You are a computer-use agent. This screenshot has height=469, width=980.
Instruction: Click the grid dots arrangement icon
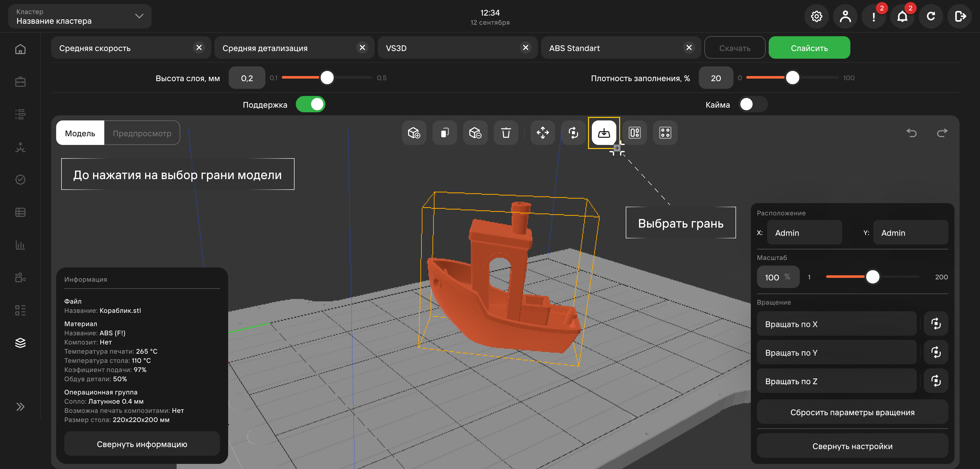665,133
